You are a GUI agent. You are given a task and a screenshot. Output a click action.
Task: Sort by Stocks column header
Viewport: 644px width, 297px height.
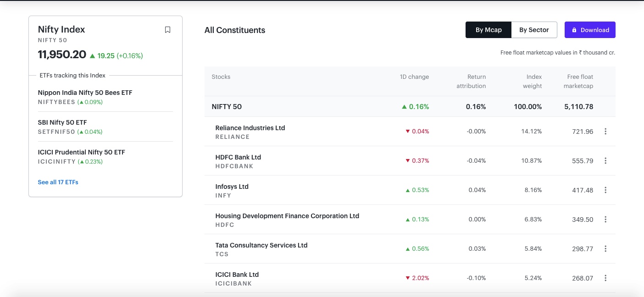point(221,77)
